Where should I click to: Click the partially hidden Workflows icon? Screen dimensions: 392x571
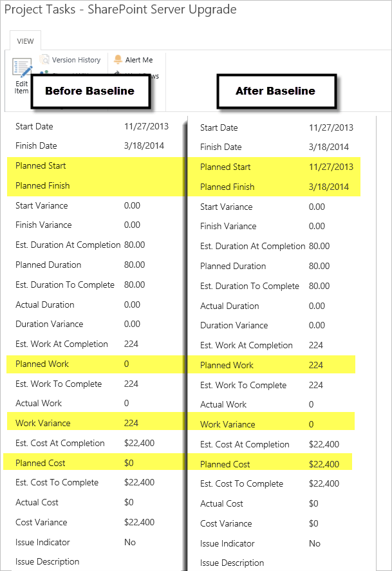(x=118, y=76)
